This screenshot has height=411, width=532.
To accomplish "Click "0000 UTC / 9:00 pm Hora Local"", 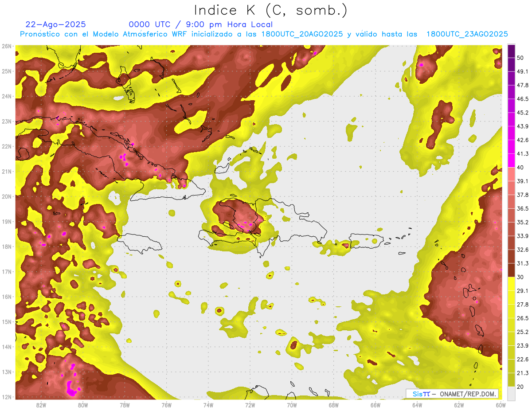I will click(x=200, y=24).
